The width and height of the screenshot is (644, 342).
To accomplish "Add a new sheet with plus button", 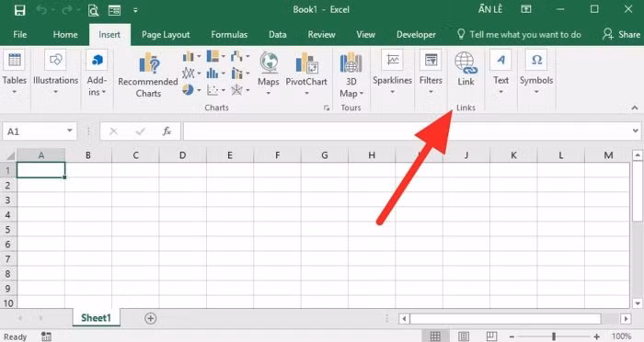I will click(x=150, y=318).
